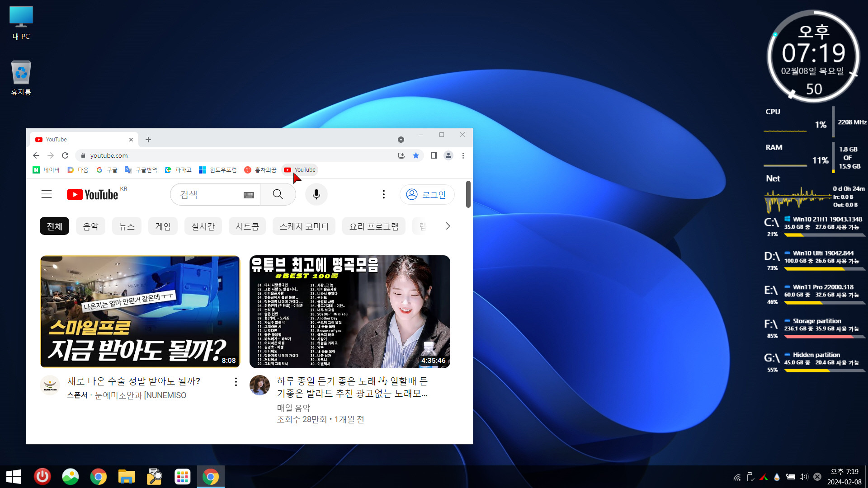Open the colorful grid app on taskbar
Viewport: 868px width, 488px height.
coord(183,477)
